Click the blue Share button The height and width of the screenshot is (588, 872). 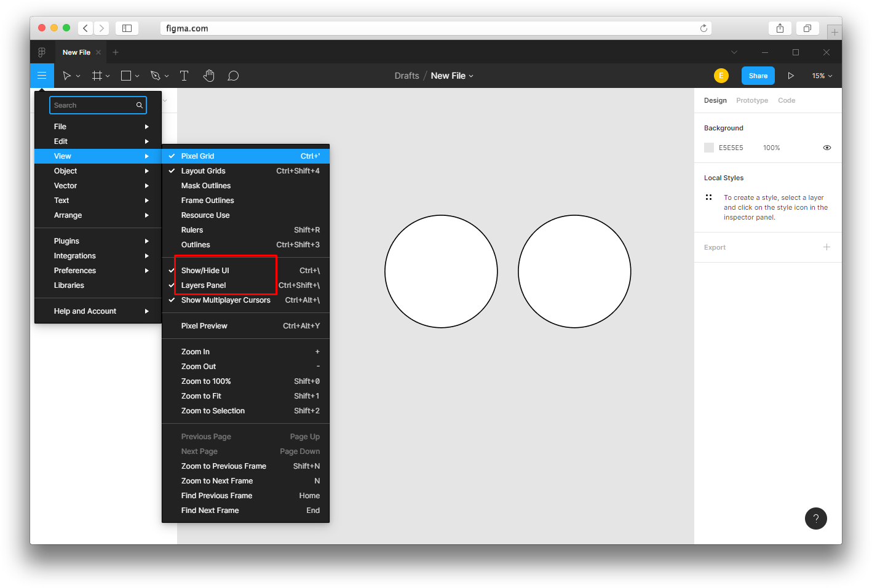point(758,76)
